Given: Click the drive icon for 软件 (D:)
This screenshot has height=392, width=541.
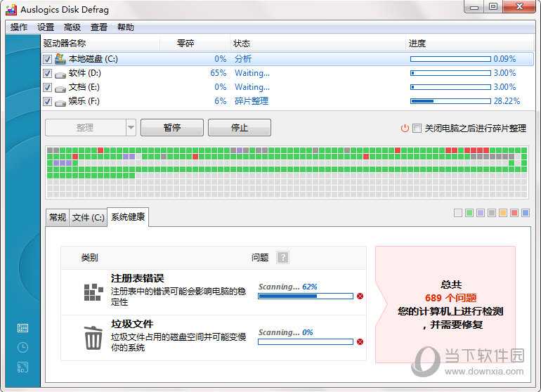Looking at the screenshot, I should coord(60,74).
